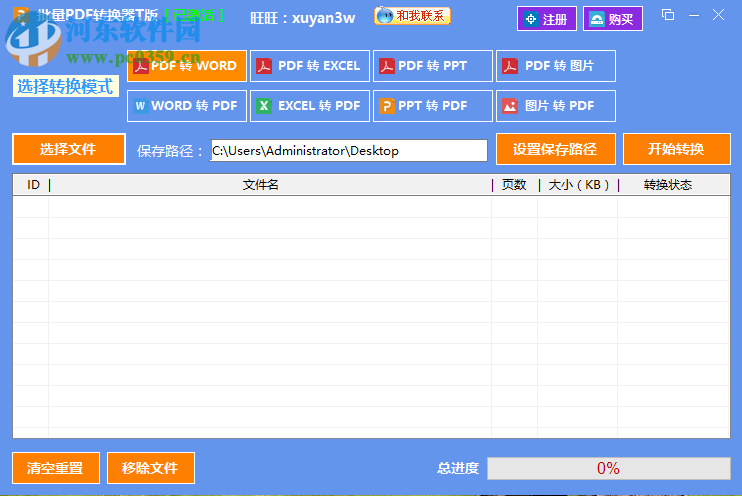
Task: Switch to EXCEL 转 PDF mode
Action: point(310,106)
